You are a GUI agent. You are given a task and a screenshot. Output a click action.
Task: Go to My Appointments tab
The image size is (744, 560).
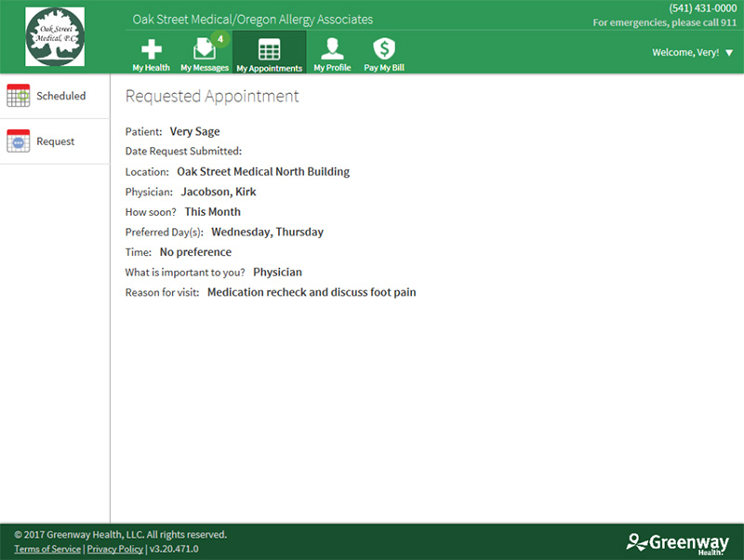coord(269,54)
